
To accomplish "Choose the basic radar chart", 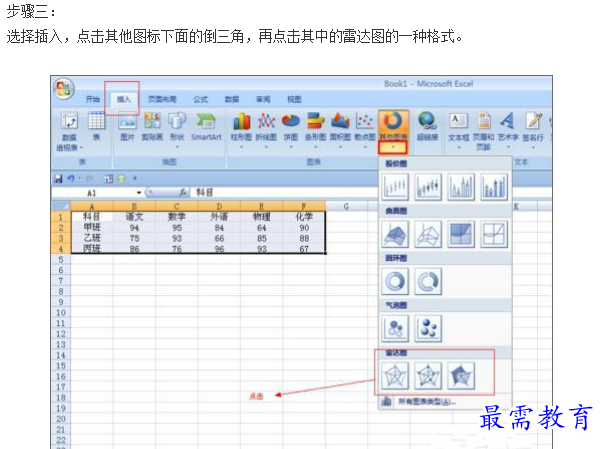I will click(395, 376).
